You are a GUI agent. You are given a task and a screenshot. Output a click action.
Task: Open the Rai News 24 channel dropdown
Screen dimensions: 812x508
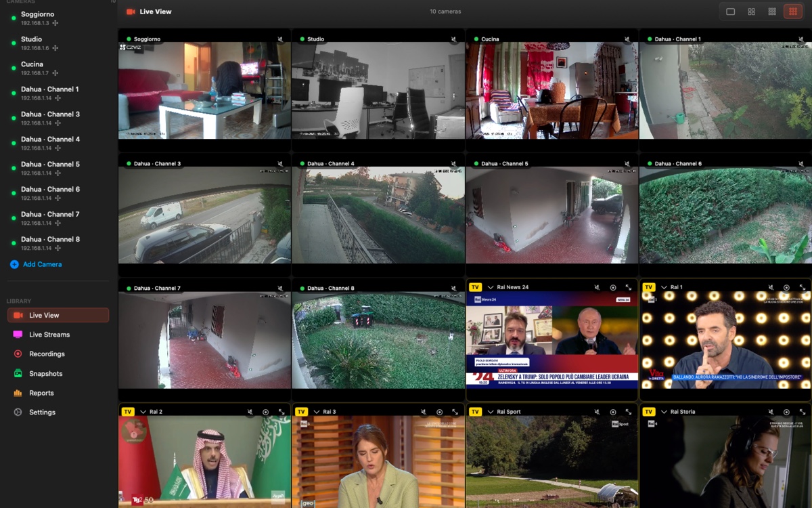pyautogui.click(x=491, y=287)
